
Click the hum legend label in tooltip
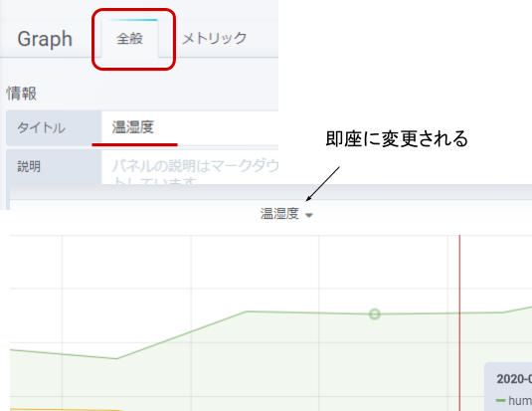click(520, 401)
